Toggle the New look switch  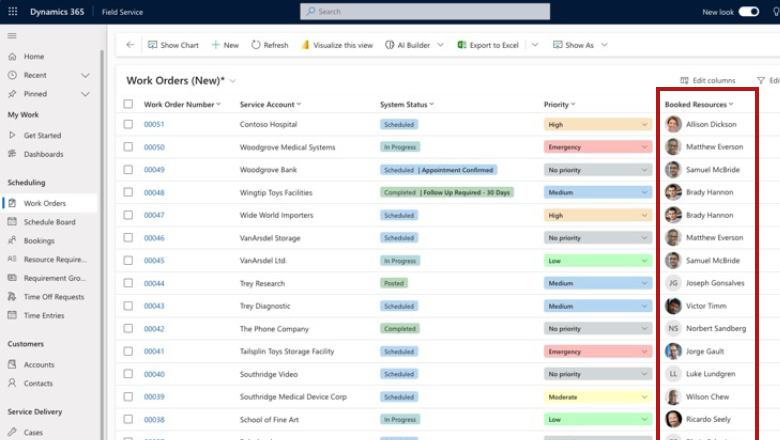tap(749, 11)
